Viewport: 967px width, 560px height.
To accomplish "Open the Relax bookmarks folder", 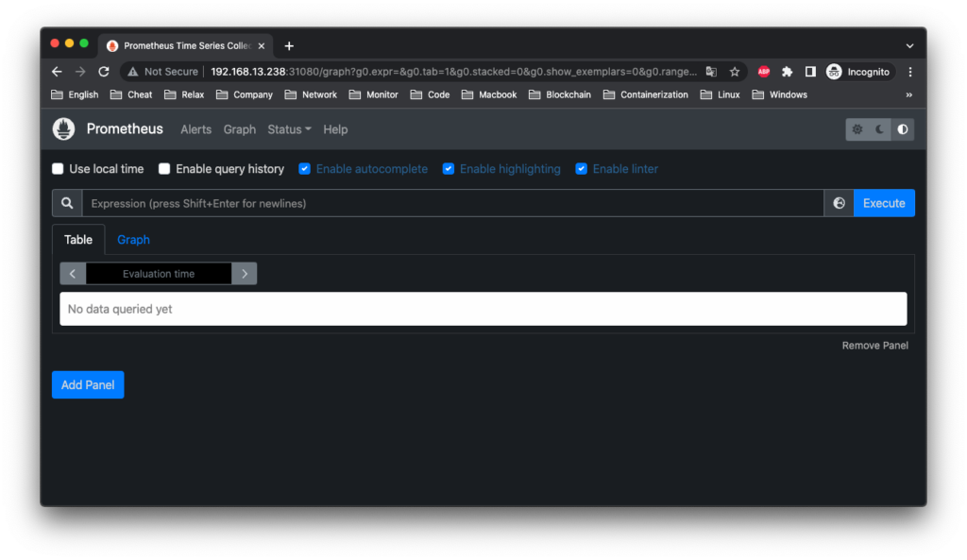I will pos(184,94).
